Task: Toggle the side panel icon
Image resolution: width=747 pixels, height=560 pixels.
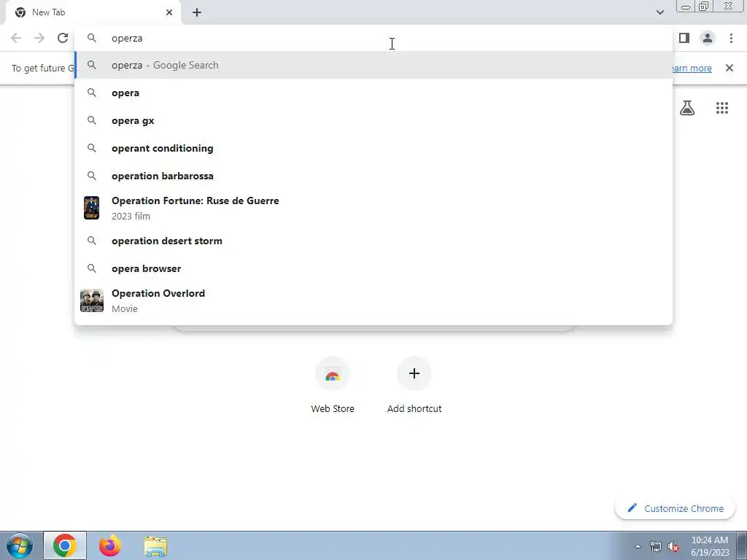Action: (x=684, y=38)
